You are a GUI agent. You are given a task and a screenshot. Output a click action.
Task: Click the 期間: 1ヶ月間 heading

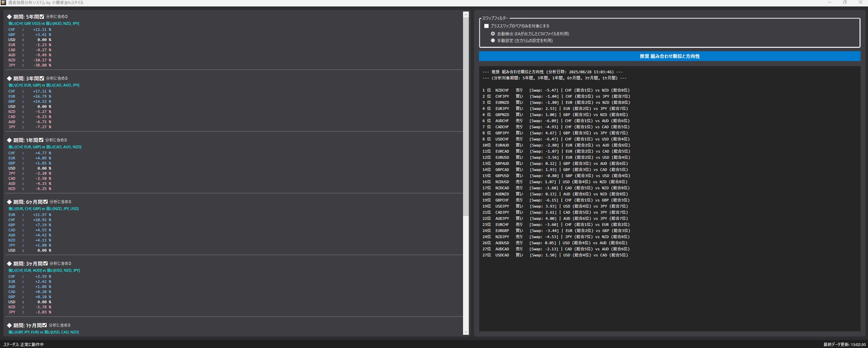click(x=24, y=325)
